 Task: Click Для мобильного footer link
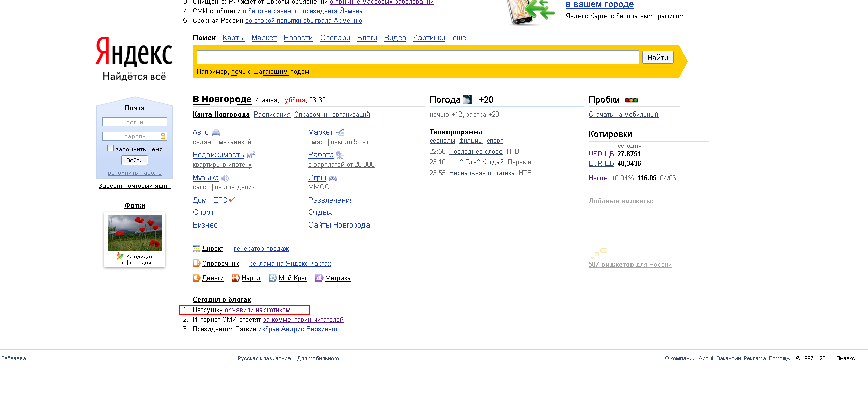(x=318, y=359)
